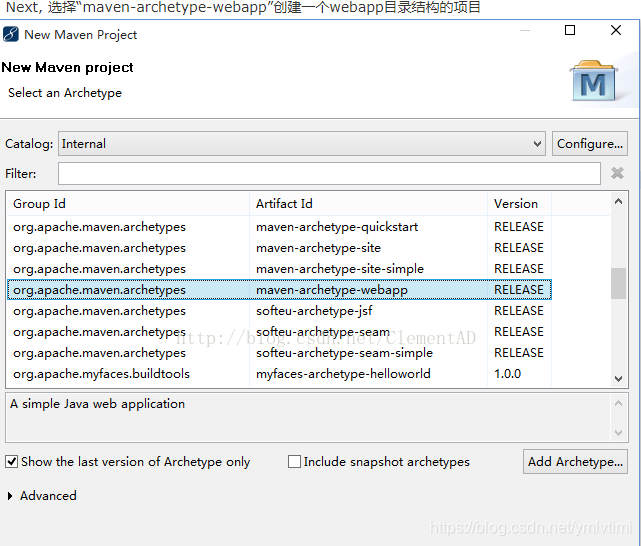641x546 pixels.
Task: Click the Configure... button
Action: click(x=589, y=143)
